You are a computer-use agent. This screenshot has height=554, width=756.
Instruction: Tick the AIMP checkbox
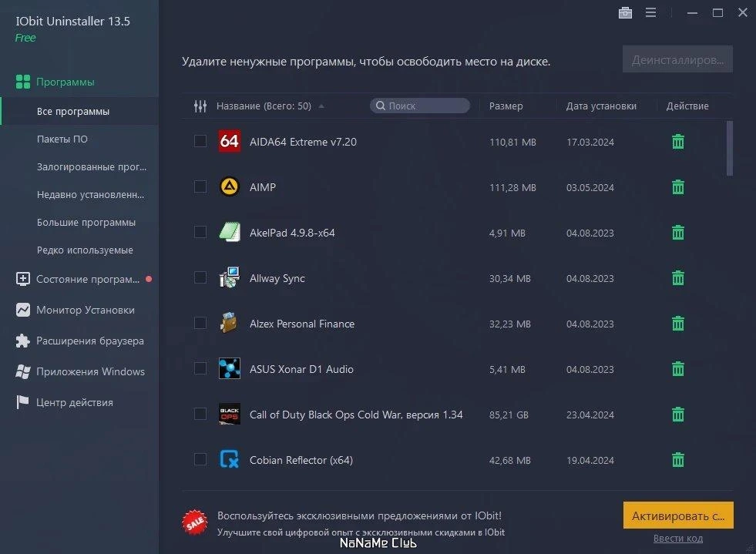tap(200, 186)
